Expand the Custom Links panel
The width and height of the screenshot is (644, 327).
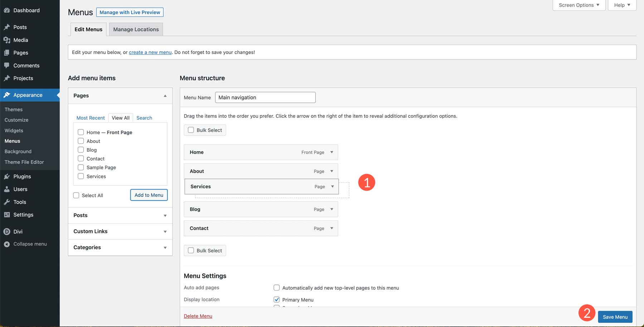[x=165, y=232]
